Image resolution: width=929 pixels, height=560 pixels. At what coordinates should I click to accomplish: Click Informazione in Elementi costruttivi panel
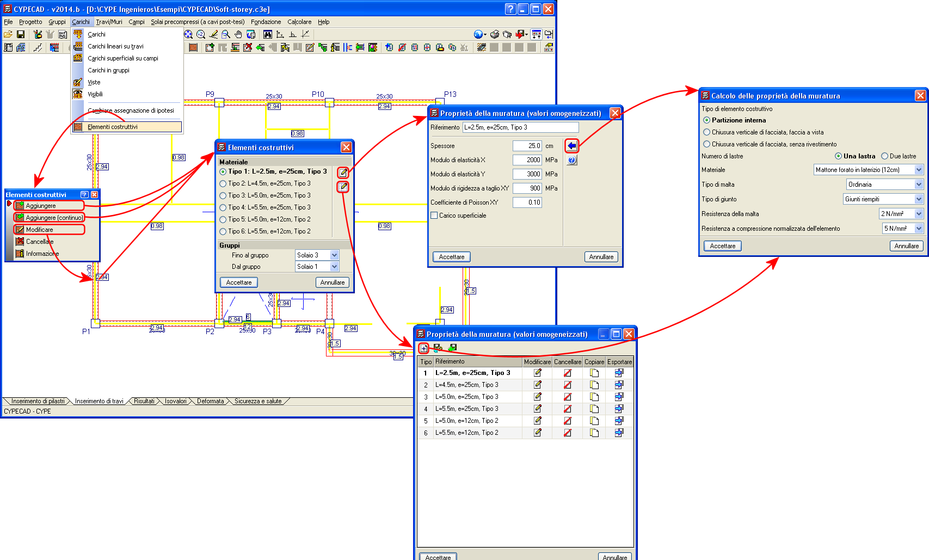click(42, 254)
